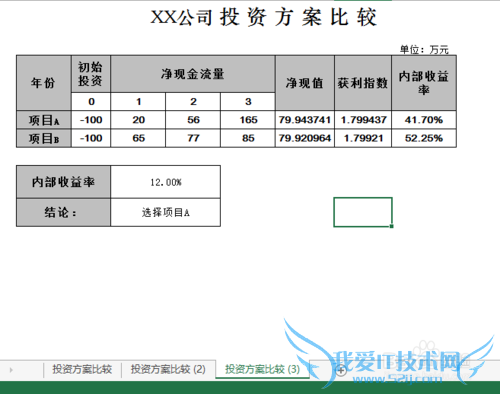Select cash flow cell 165
The height and width of the screenshot is (394, 500).
pos(248,120)
